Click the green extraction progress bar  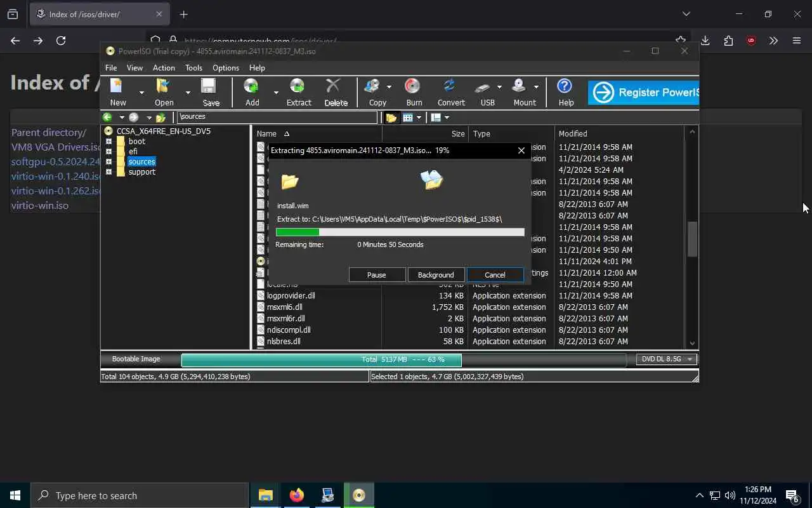[400, 232]
